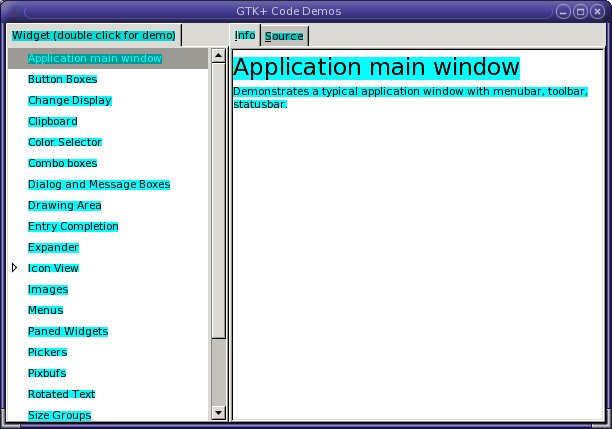Click the Widget column header
This screenshot has height=429, width=612.
[93, 35]
